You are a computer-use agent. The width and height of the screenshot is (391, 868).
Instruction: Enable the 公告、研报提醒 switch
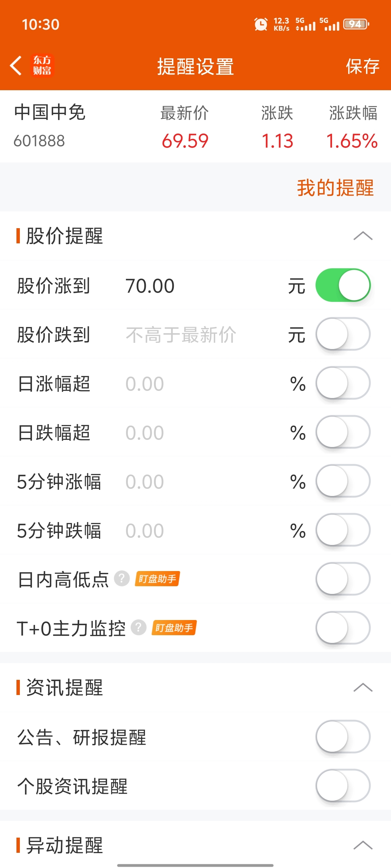tap(343, 737)
